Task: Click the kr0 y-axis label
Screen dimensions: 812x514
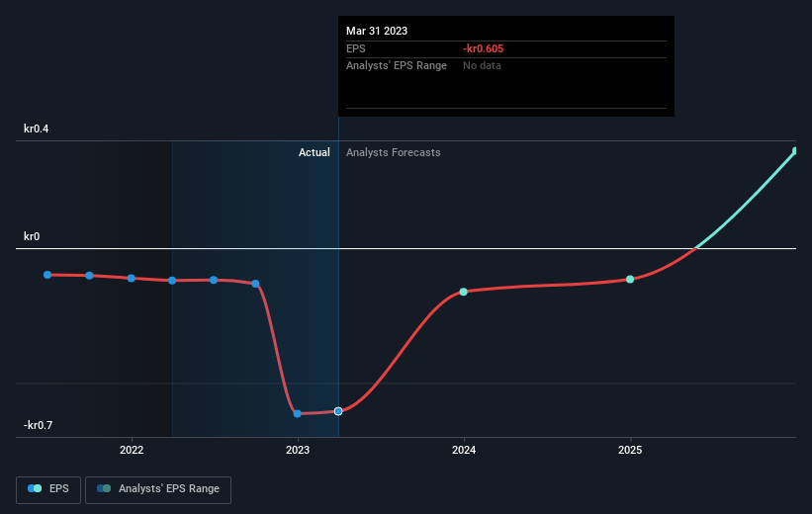Action: pos(32,236)
